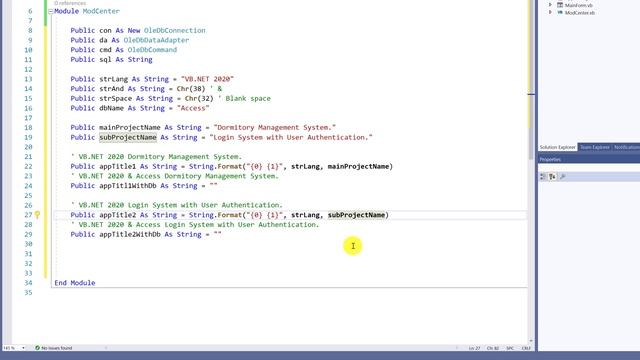Click "Dormitory Management System." string on line 18
The height and width of the screenshot is (360, 640).
(274, 128)
